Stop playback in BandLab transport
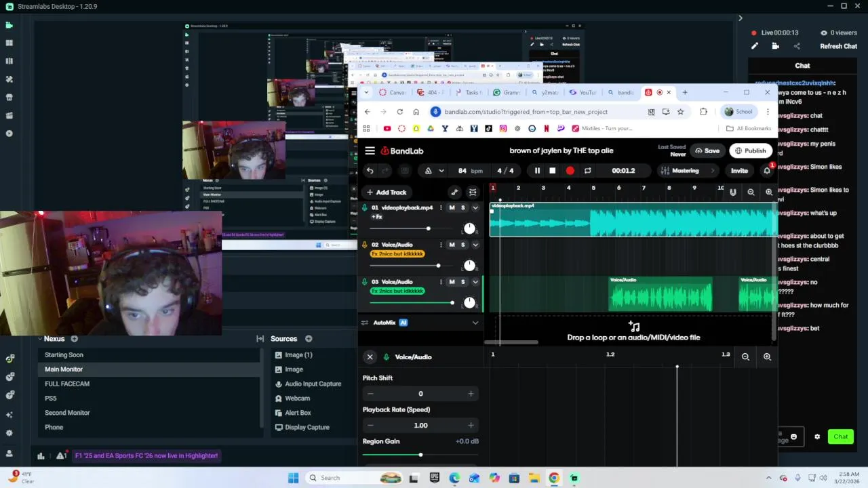The image size is (868, 488). coord(553,171)
